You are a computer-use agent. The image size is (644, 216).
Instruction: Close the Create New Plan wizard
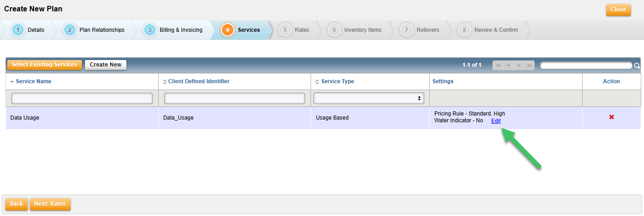click(x=618, y=10)
